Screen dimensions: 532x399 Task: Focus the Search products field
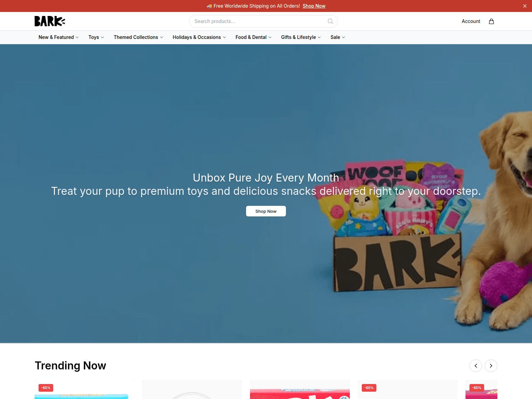[x=263, y=21]
